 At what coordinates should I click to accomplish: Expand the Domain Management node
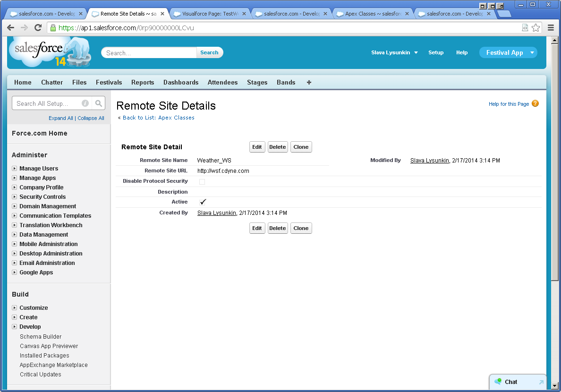(x=14, y=206)
